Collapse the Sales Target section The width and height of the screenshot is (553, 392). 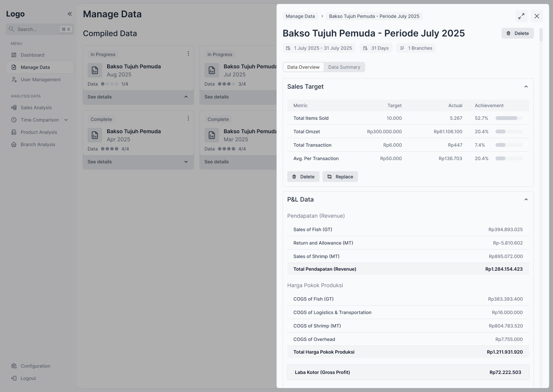coord(526,87)
